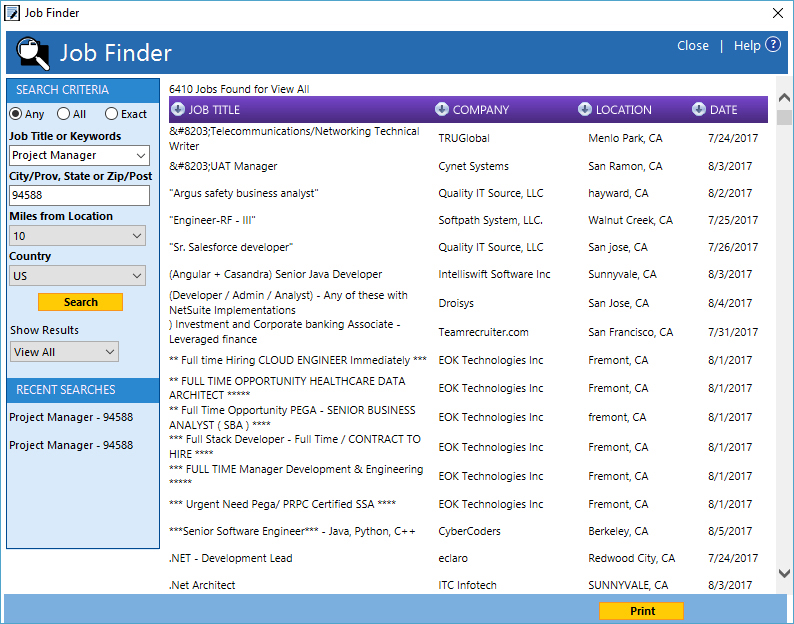Image resolution: width=794 pixels, height=624 pixels.
Task: Click the Help question mark icon
Action: coord(773,45)
